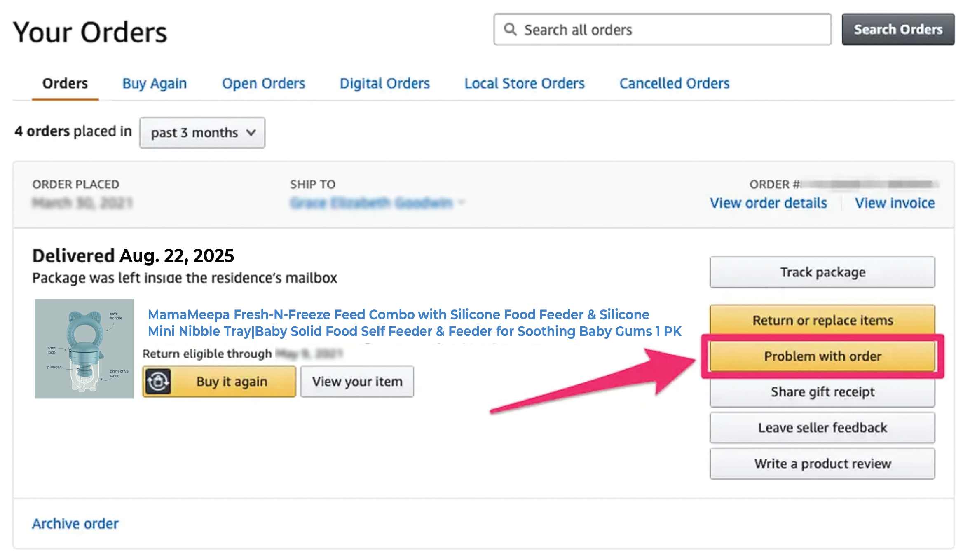Click into the Search all orders field
Image resolution: width=970 pixels, height=560 pixels.
662,30
